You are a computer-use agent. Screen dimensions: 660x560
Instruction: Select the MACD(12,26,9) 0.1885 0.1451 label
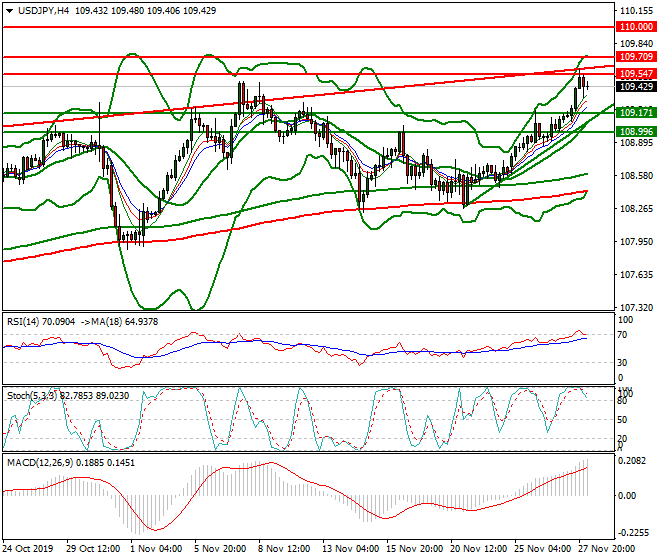[x=71, y=463]
